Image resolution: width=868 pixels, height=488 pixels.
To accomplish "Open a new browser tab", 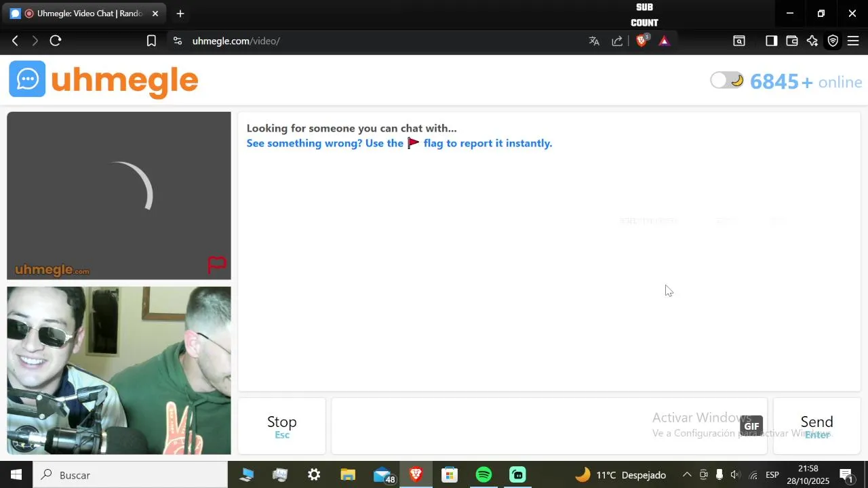I will point(180,14).
